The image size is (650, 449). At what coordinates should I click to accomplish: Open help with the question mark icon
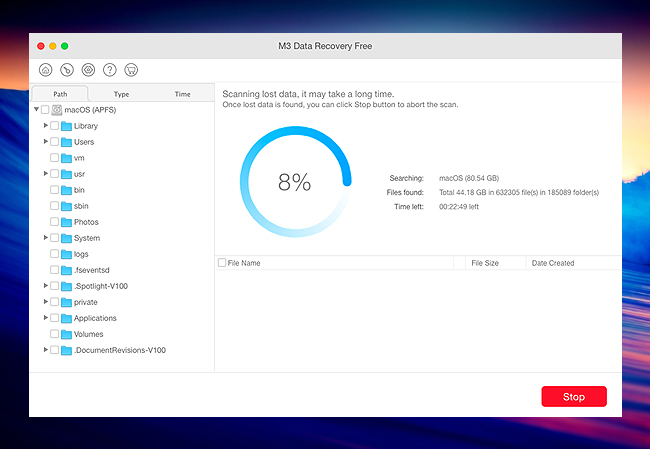coord(110,70)
